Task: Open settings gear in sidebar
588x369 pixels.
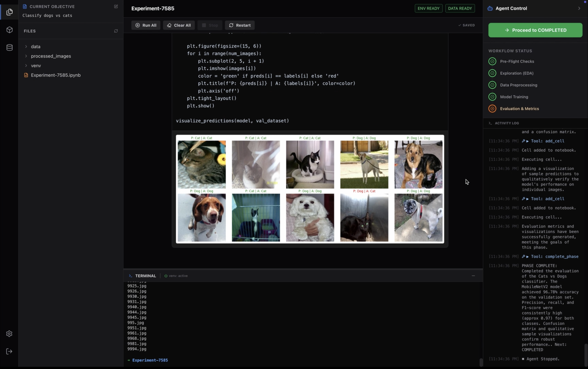Action: click(9, 333)
